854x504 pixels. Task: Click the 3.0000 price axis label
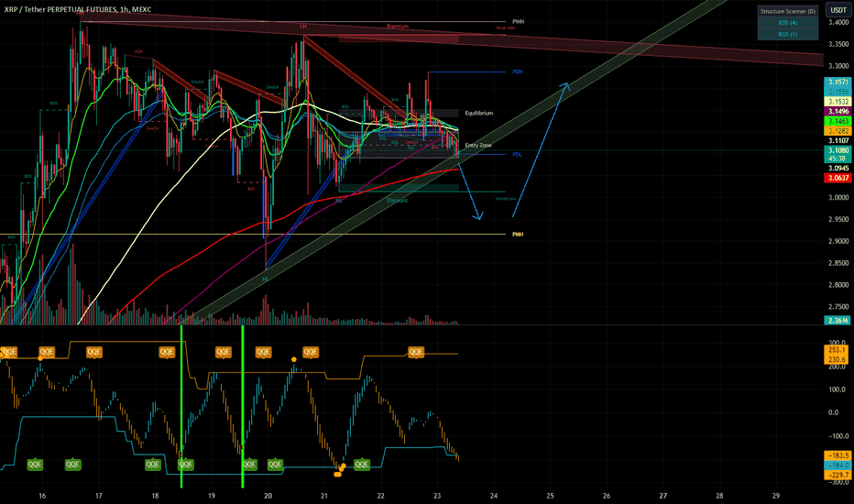point(838,198)
